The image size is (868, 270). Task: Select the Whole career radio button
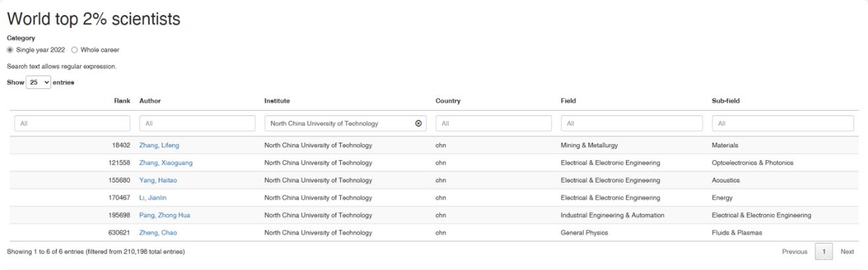(x=74, y=50)
